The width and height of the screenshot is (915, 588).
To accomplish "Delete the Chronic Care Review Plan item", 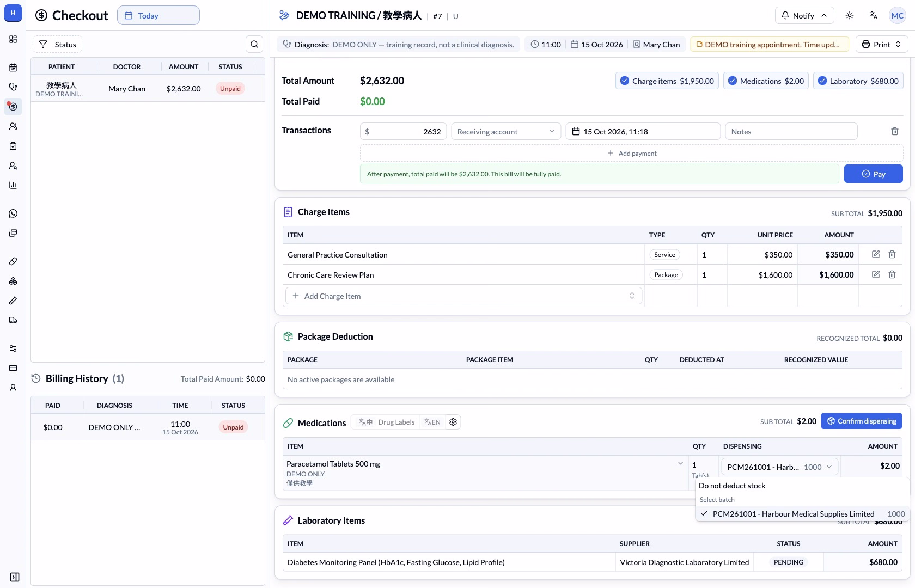I will [x=892, y=274].
